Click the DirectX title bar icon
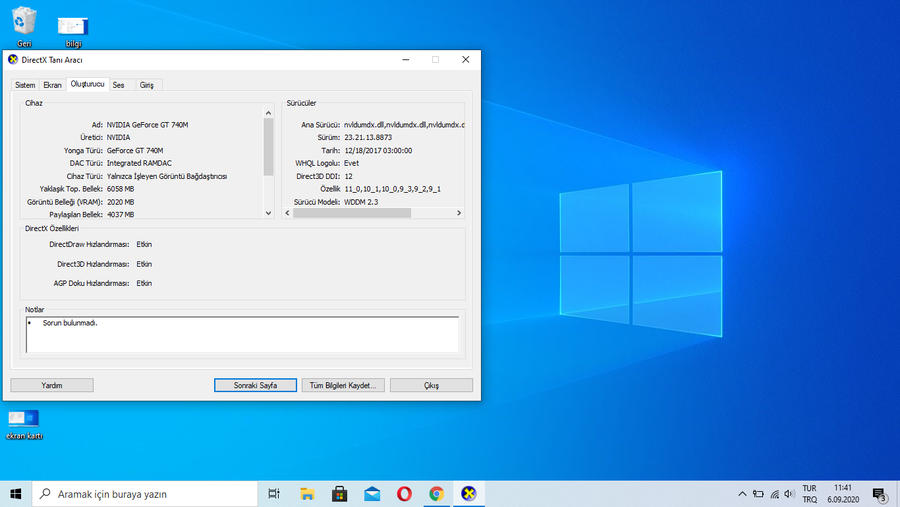Viewport: 900px width, 507px height. coord(13,60)
